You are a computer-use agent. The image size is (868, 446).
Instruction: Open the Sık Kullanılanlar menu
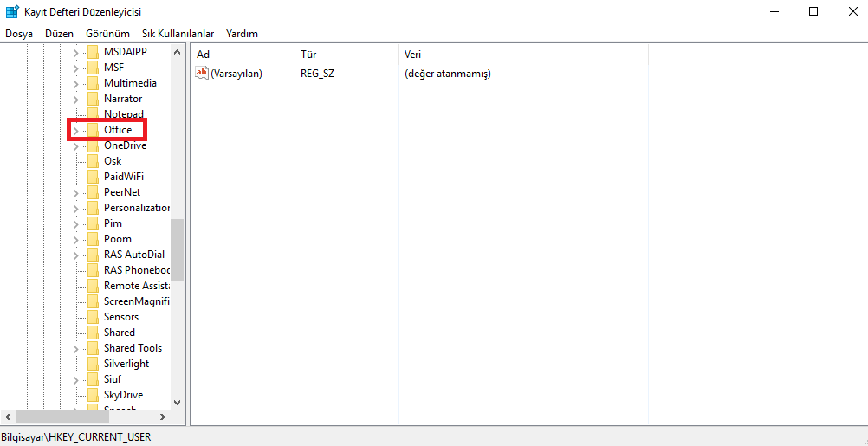point(178,34)
